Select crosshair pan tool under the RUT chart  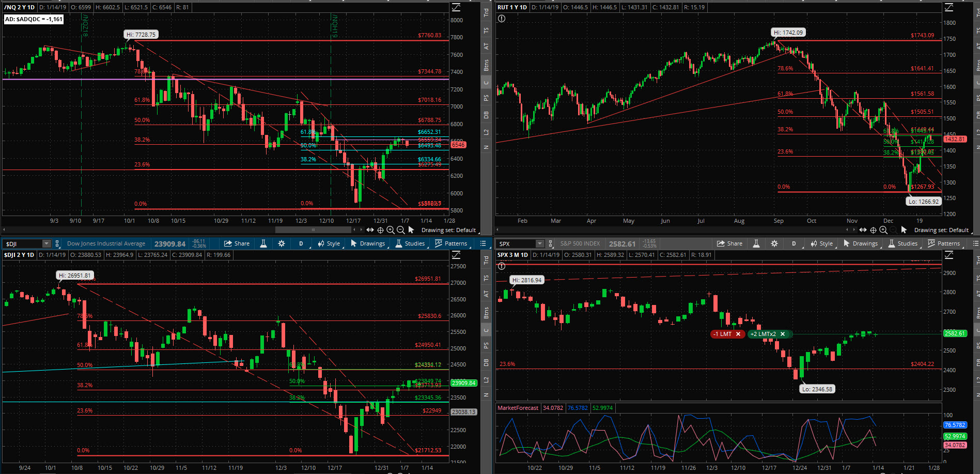click(873, 230)
